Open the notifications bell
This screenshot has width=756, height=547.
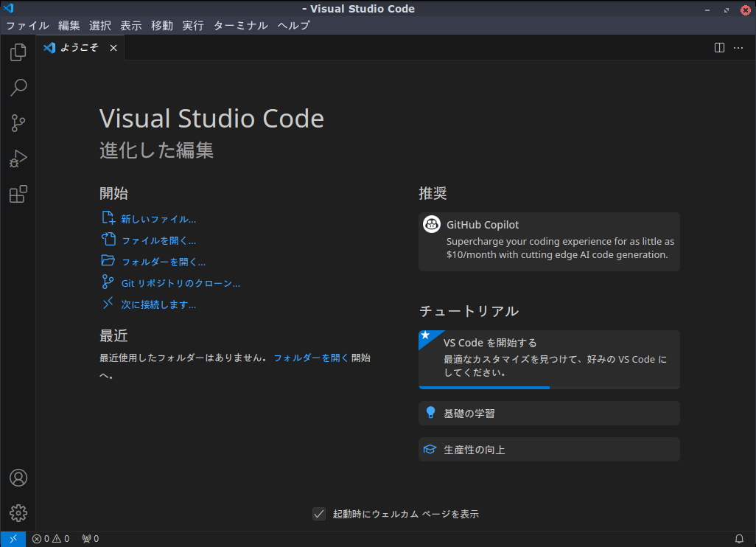click(738, 539)
